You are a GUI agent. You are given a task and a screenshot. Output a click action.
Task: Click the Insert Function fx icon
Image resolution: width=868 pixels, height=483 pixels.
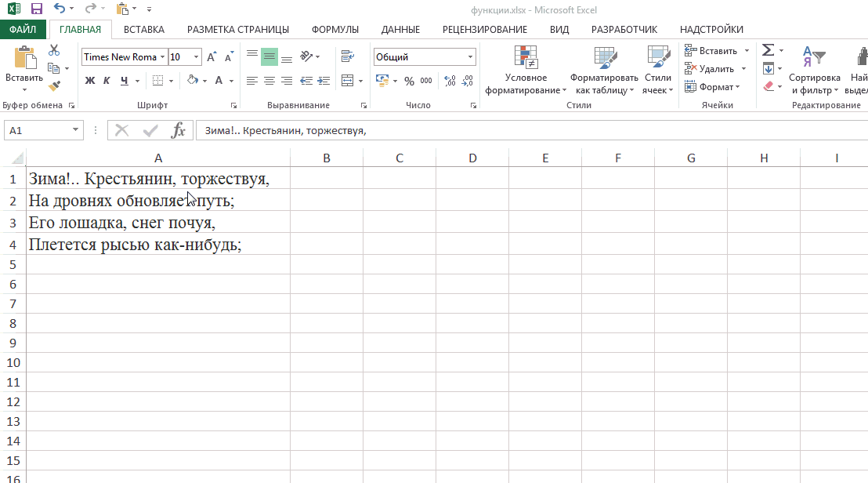point(179,131)
